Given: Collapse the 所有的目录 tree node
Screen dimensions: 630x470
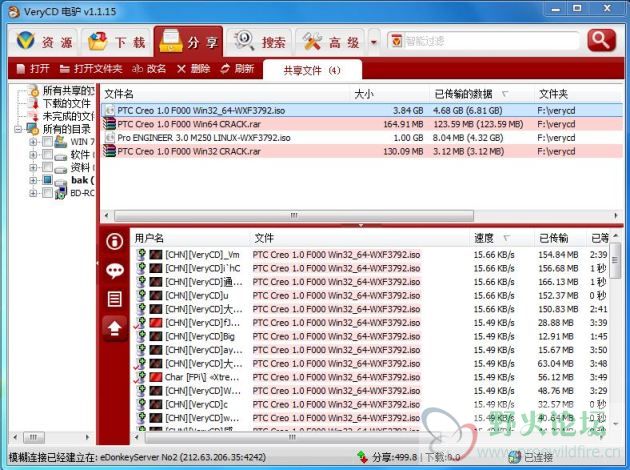Looking at the screenshot, I should tap(18, 129).
